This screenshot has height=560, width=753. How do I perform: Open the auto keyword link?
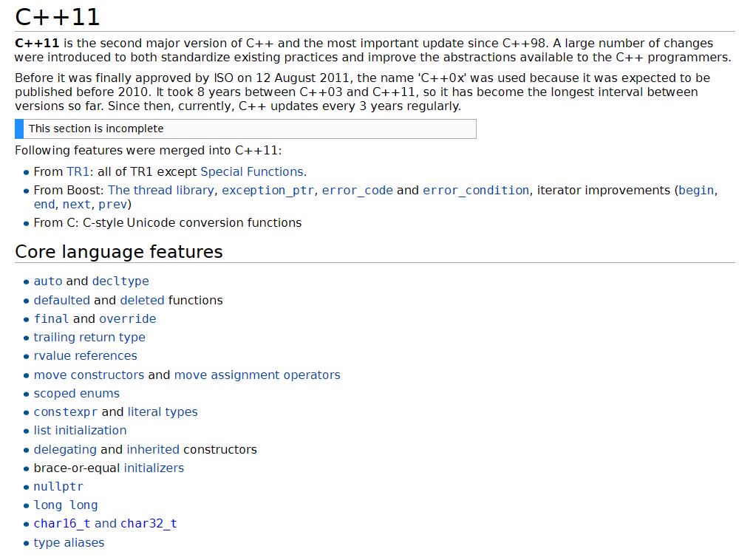pos(48,281)
